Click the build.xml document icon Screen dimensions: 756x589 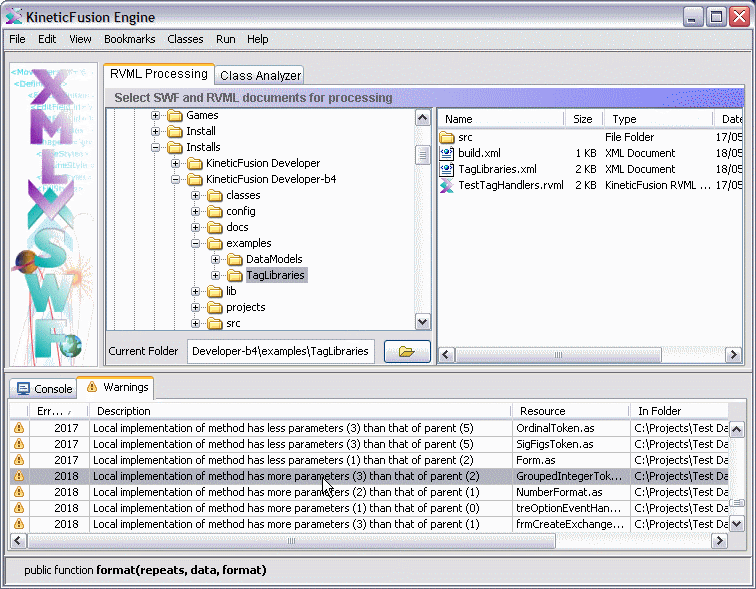[447, 153]
